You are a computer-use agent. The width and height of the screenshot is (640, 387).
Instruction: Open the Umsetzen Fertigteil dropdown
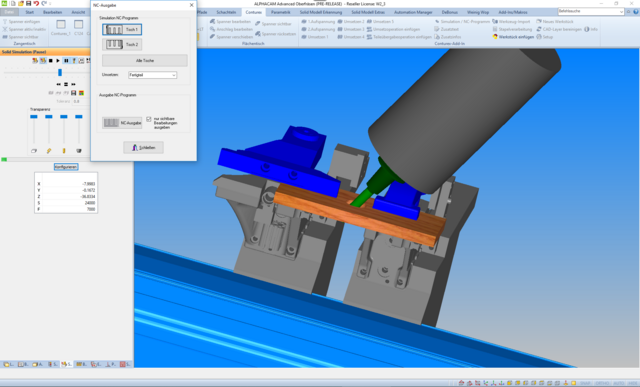point(152,75)
